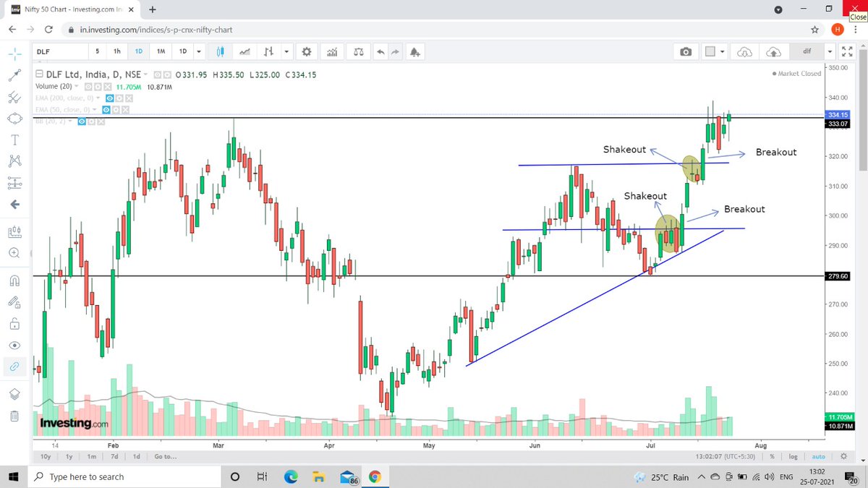Expand the dlf layout dropdown
Viewport: 868px width, 488px height.
(x=830, y=51)
